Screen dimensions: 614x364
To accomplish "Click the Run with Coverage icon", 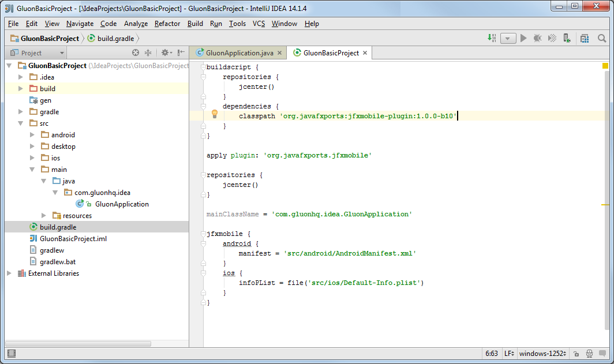I will pos(552,38).
